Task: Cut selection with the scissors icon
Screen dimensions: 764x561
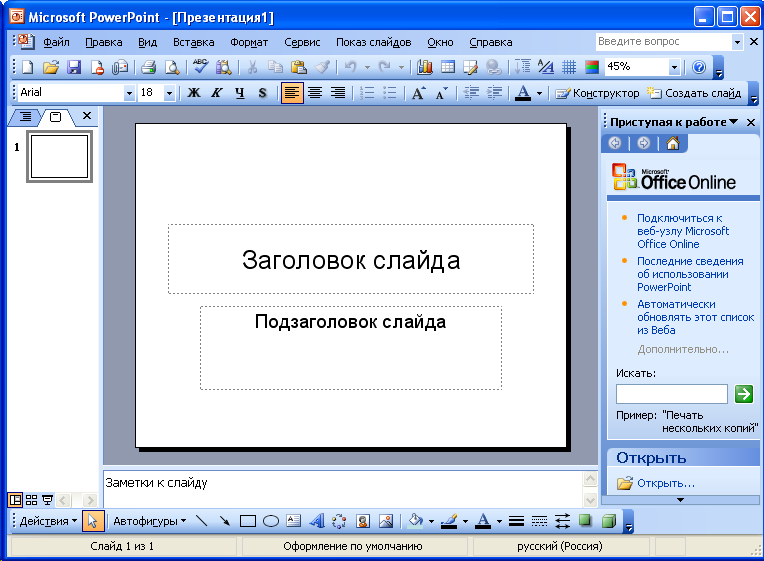Action: coord(252,67)
